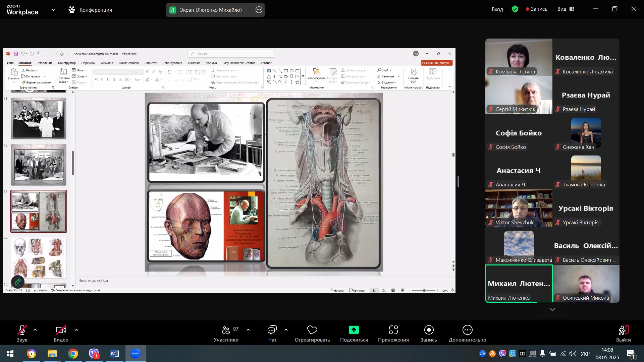Open the Участники participants panel
Screen dimensions: 644x362
[x=226, y=334]
